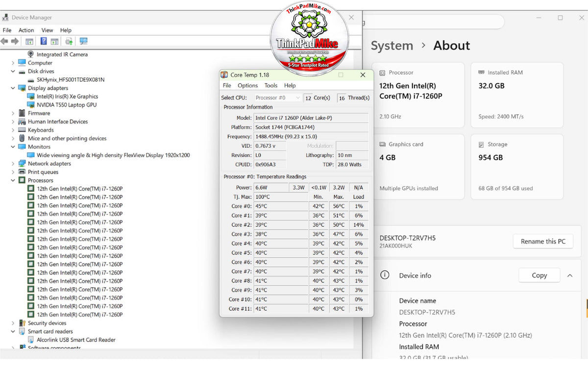Image resolution: width=588 pixels, height=369 pixels.
Task: Click the Installed RAM card icon in Settings
Action: (482, 72)
